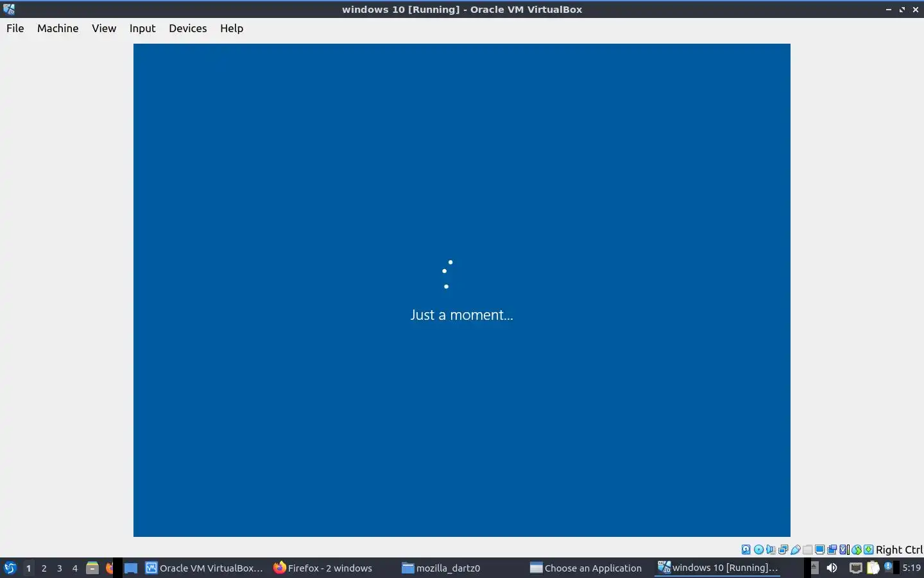This screenshot has height=578, width=924.
Task: Launch the file manager from the panel
Action: pyautogui.click(x=92, y=568)
